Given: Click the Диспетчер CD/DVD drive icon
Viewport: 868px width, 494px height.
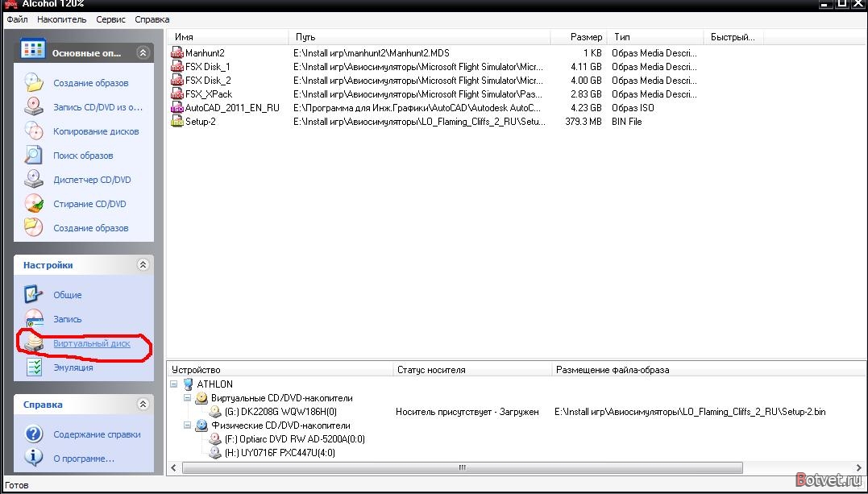Looking at the screenshot, I should pyautogui.click(x=34, y=180).
